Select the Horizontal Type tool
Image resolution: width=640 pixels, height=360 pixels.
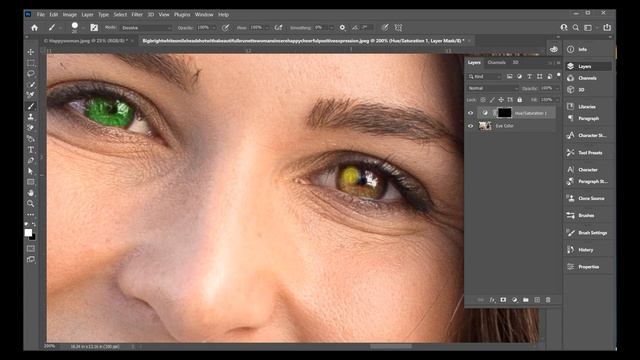pyautogui.click(x=31, y=150)
